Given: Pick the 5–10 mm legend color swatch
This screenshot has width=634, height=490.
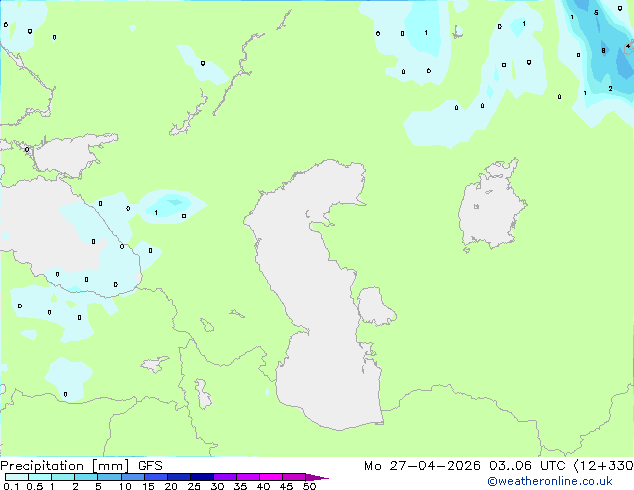Looking at the screenshot, I should [109, 477].
